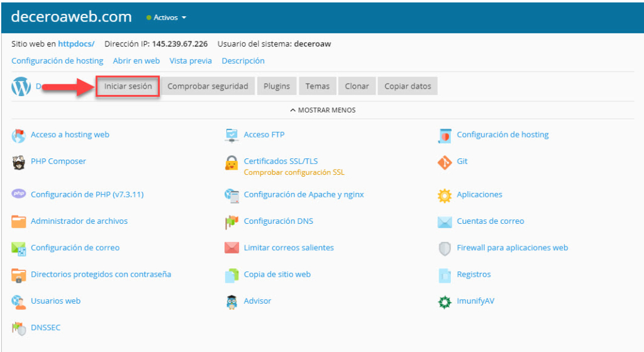
Task: Open the Usuarios web link
Action: tap(56, 301)
